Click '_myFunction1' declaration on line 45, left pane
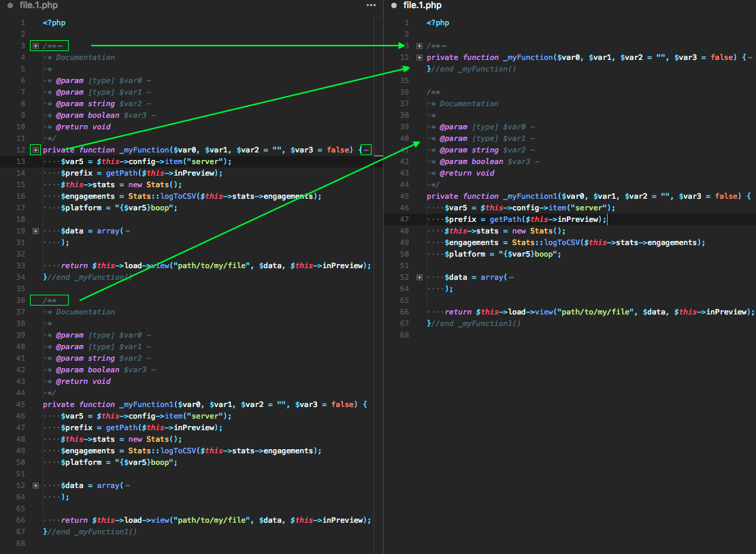Screen dimensions: 756x554 click(x=205, y=404)
